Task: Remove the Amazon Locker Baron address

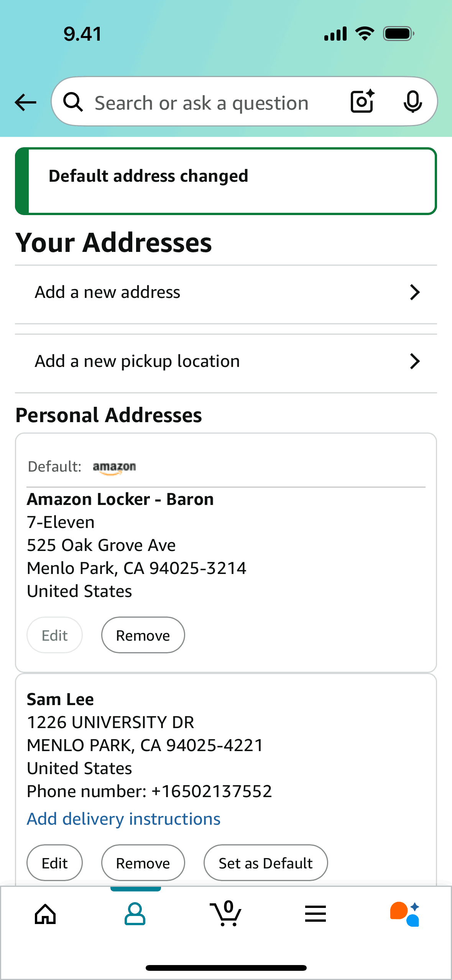Action: (143, 635)
